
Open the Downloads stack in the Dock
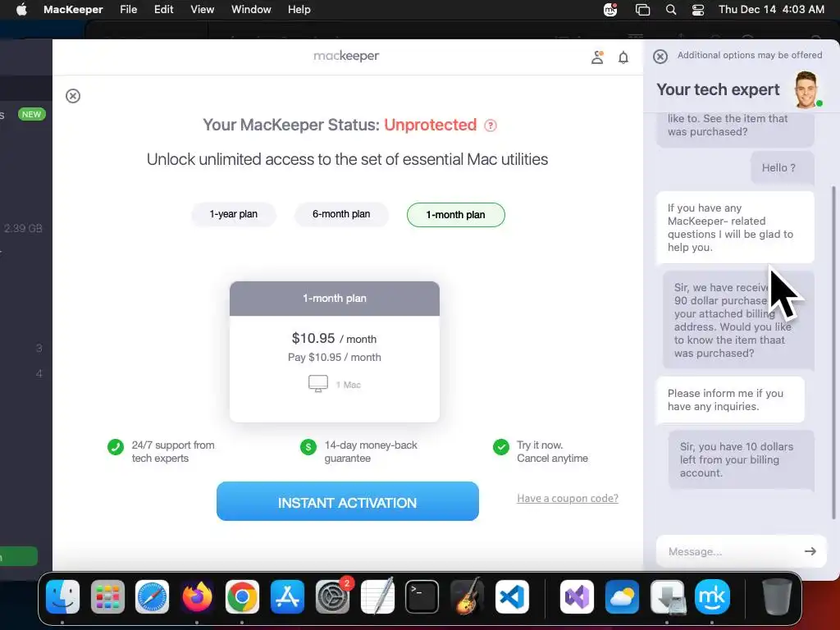coord(667,596)
